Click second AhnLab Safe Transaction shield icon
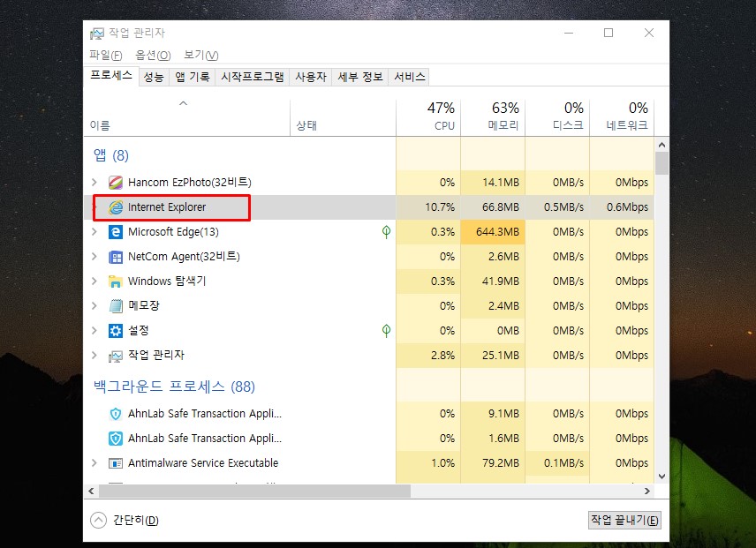The image size is (756, 548). point(115,439)
